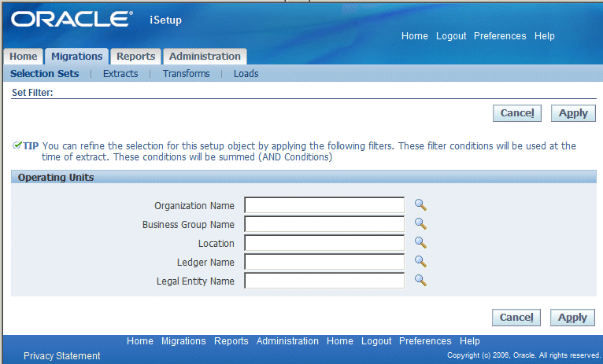This screenshot has width=603, height=364.
Task: Select the Selection Sets subtab
Action: [x=45, y=73]
